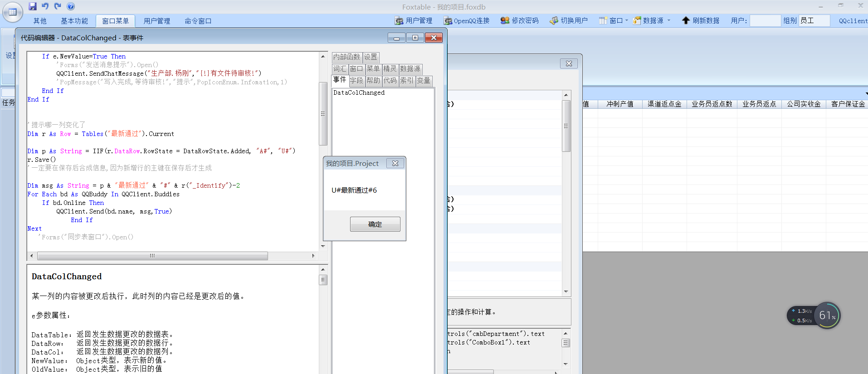The image size is (868, 374).
Task: Click code editor horizontal scrollbar thumb
Action: 152,256
